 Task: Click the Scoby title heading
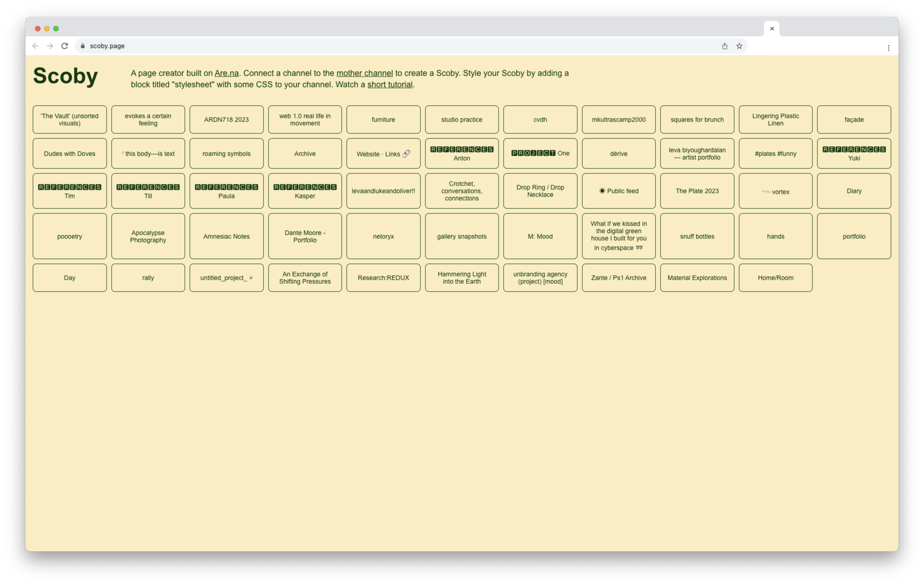[66, 76]
